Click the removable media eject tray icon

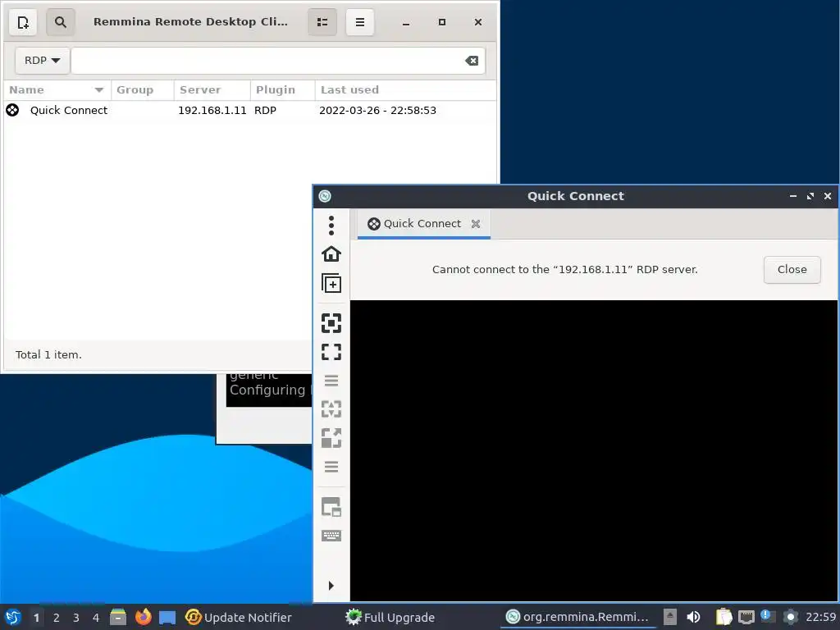point(670,617)
